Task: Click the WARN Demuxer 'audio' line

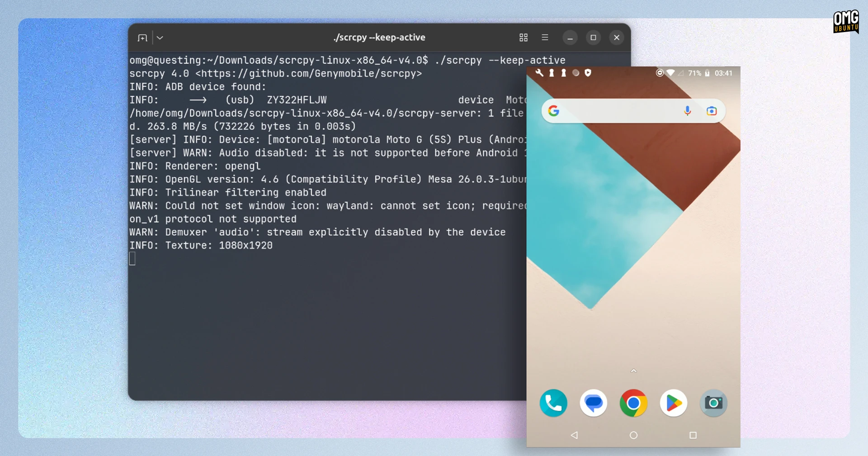Action: pos(317,233)
